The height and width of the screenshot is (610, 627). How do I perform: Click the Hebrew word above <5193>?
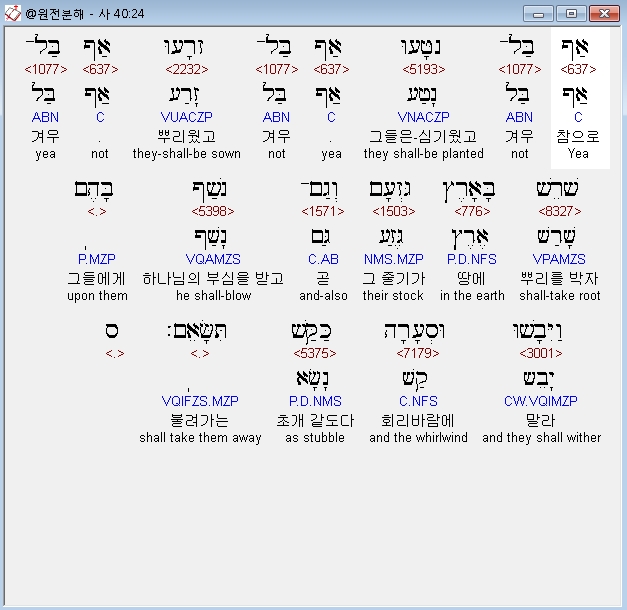click(x=421, y=47)
